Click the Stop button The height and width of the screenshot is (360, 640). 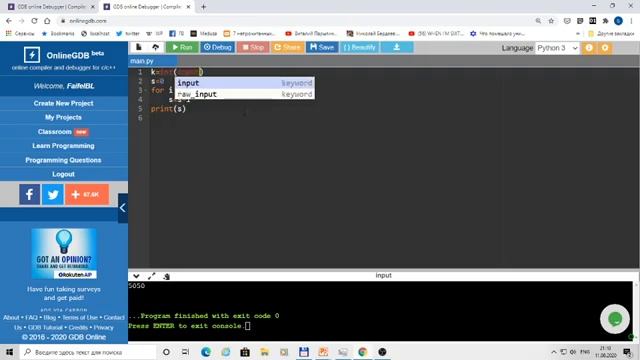(253, 47)
